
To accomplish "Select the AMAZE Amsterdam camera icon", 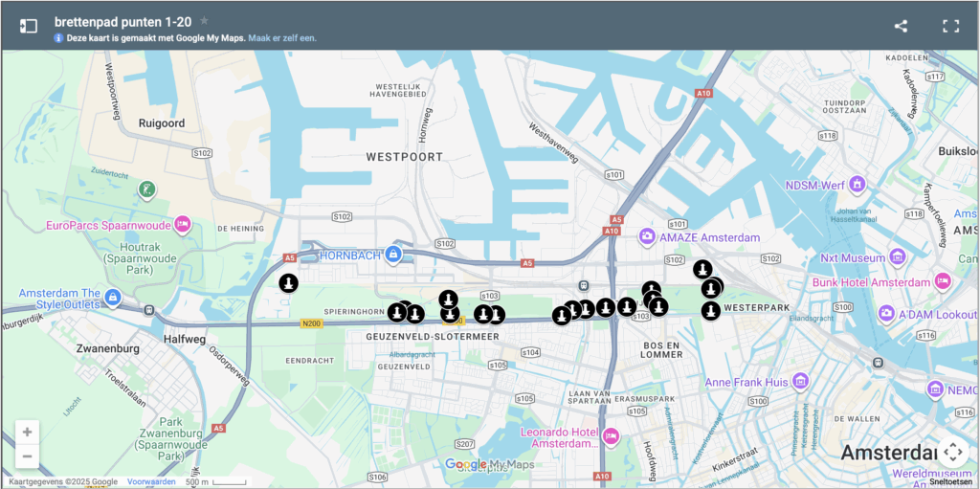I will click(x=648, y=236).
